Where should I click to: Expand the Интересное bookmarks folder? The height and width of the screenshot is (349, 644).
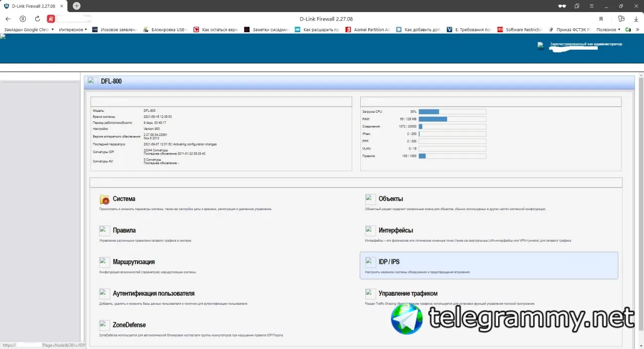[x=73, y=30]
